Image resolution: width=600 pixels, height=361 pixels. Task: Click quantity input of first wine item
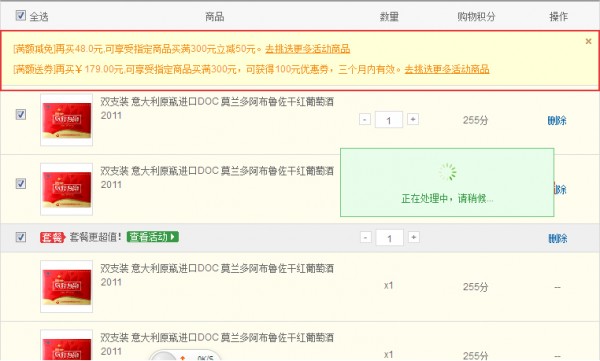click(x=389, y=120)
